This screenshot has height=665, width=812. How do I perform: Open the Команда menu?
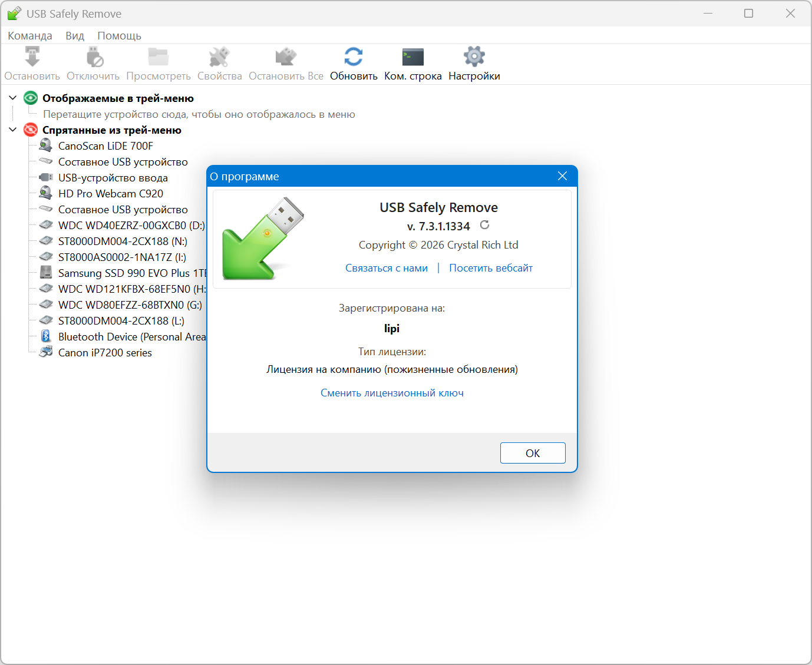(30, 36)
